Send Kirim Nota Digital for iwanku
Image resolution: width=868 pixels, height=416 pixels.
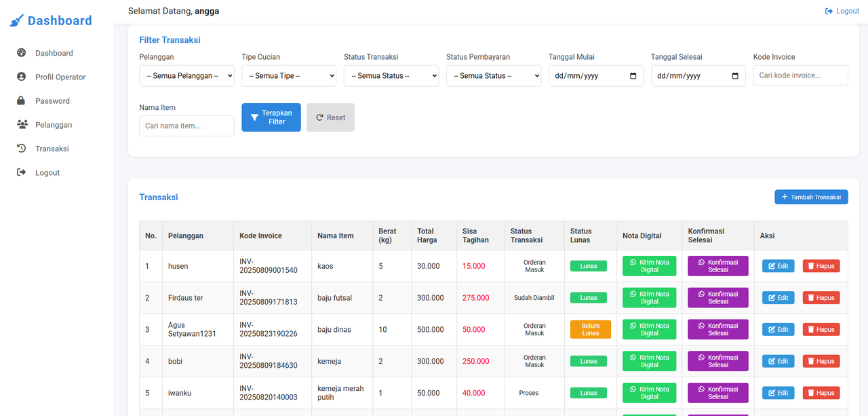[x=649, y=393]
